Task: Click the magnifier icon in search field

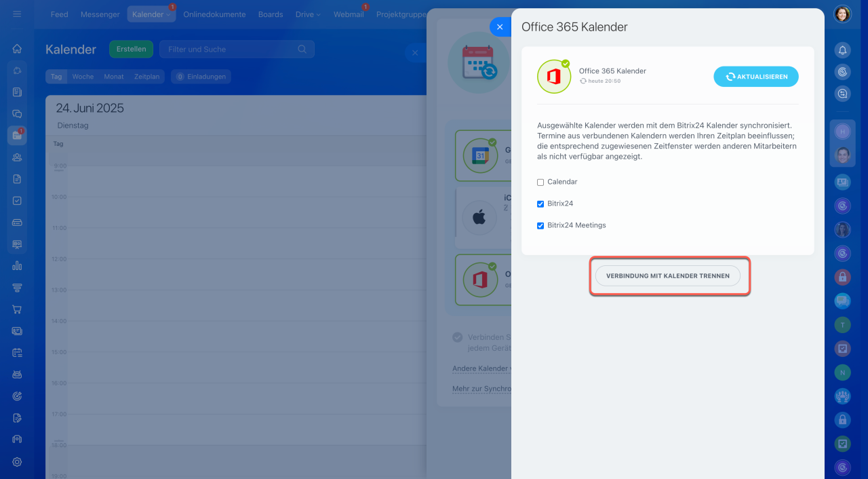Action: tap(302, 49)
